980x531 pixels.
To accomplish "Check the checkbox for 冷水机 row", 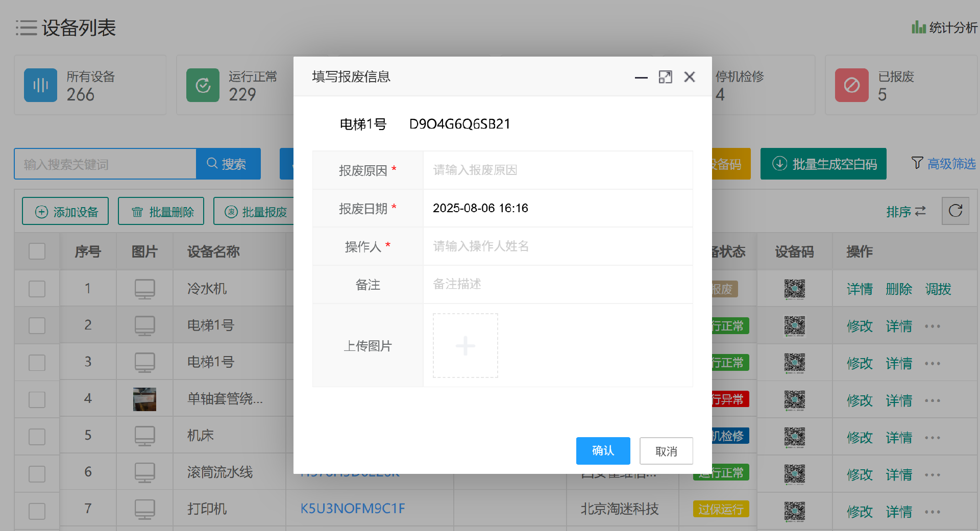I will coord(37,288).
